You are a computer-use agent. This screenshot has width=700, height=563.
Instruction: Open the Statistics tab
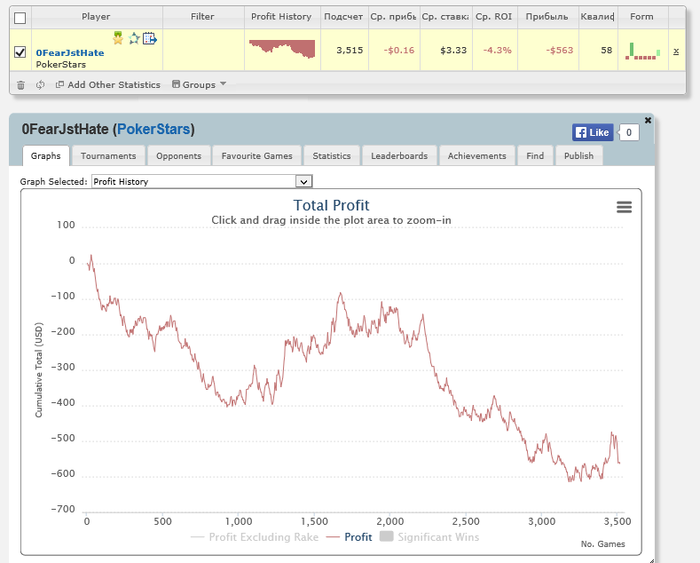coord(331,156)
